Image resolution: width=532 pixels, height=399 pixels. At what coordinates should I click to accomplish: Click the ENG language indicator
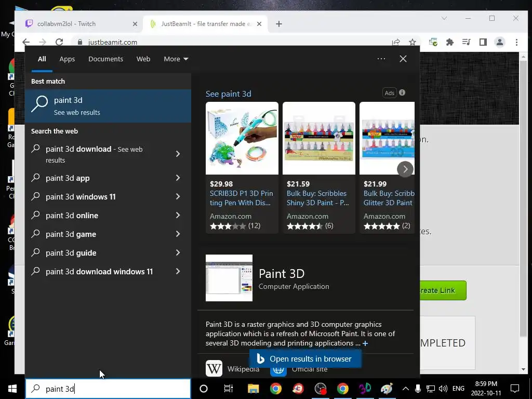458,389
